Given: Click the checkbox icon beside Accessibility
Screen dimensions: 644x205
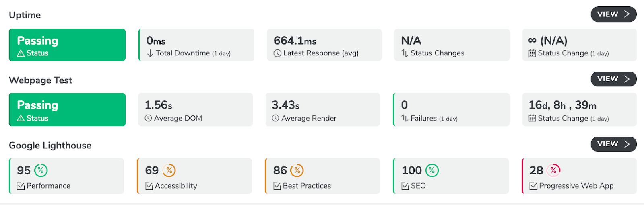Looking at the screenshot, I should point(149,186).
